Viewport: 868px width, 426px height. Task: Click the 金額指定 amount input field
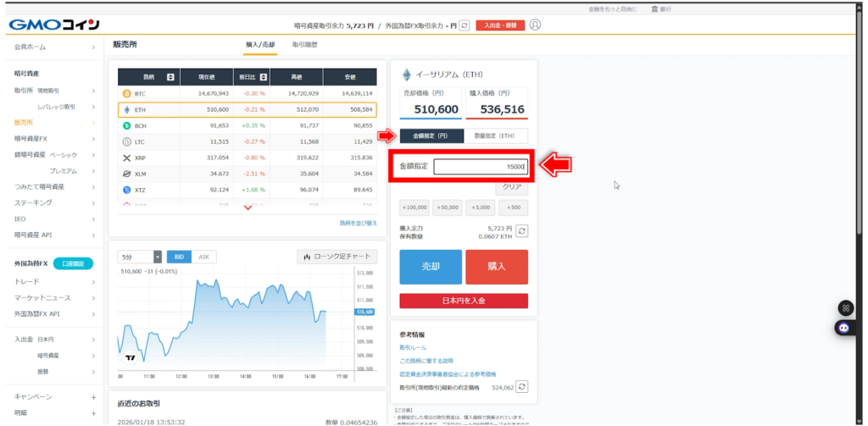(x=481, y=167)
